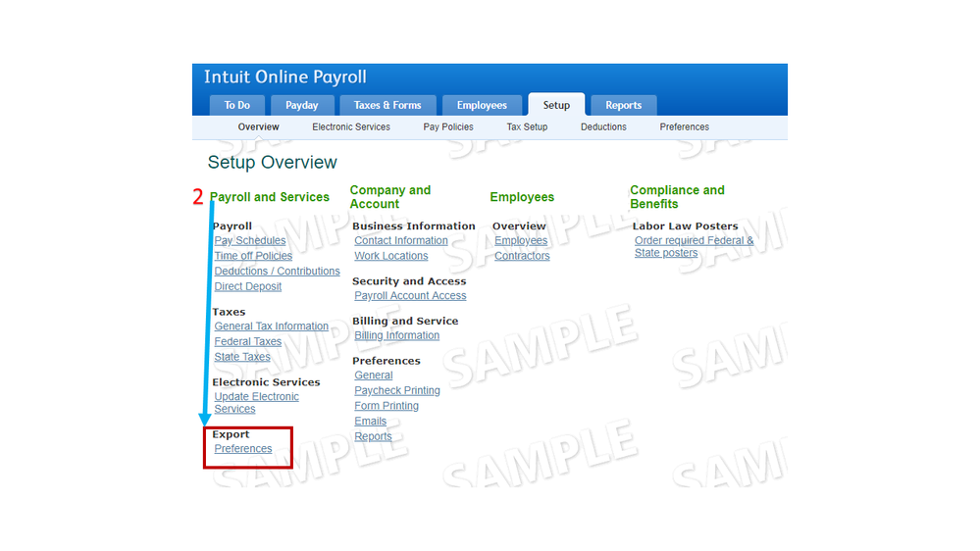Open Preferences link under Export
Image resolution: width=980 pixels, height=551 pixels.
point(243,449)
